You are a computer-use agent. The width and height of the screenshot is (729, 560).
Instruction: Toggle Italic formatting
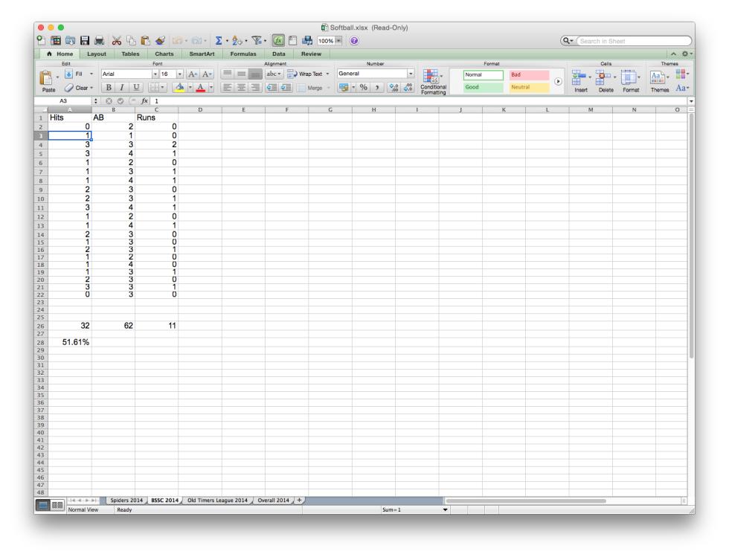[x=122, y=87]
